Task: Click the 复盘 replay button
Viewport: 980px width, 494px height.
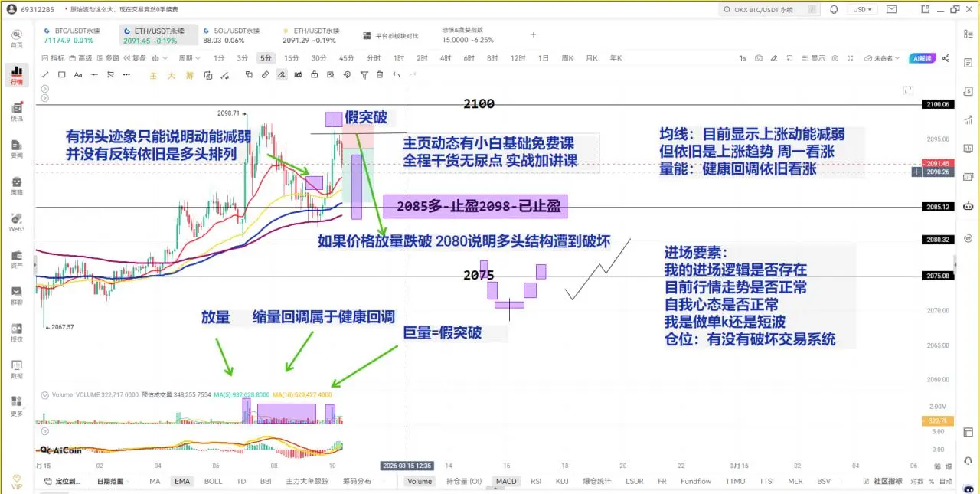Action: [x=136, y=58]
